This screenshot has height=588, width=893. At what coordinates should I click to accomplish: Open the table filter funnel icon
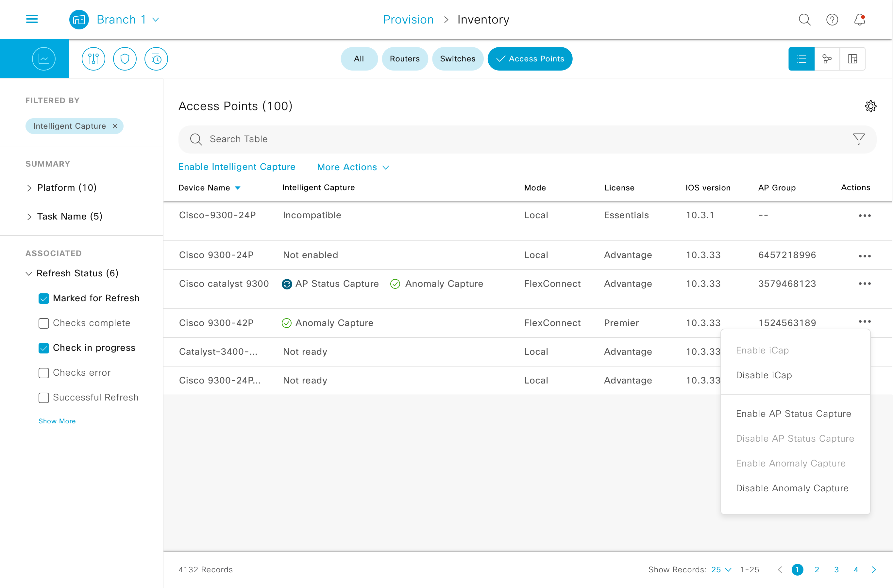(x=858, y=139)
